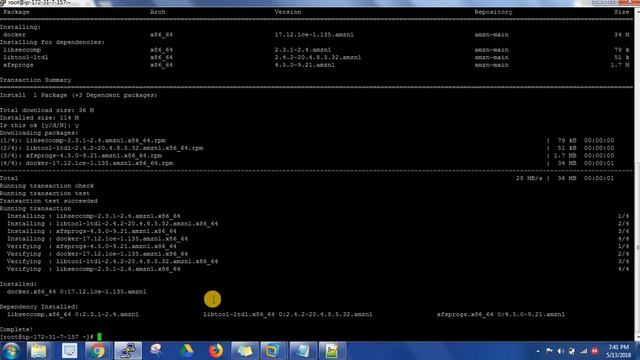This screenshot has width=640, height=360.
Task: Click the "Transaction test succeeded" line
Action: click(49, 201)
